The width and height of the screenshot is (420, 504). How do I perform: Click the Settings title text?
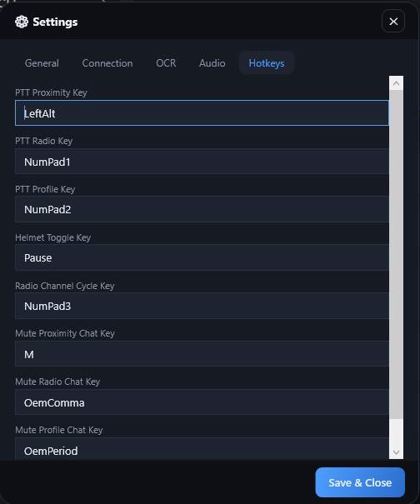55,22
